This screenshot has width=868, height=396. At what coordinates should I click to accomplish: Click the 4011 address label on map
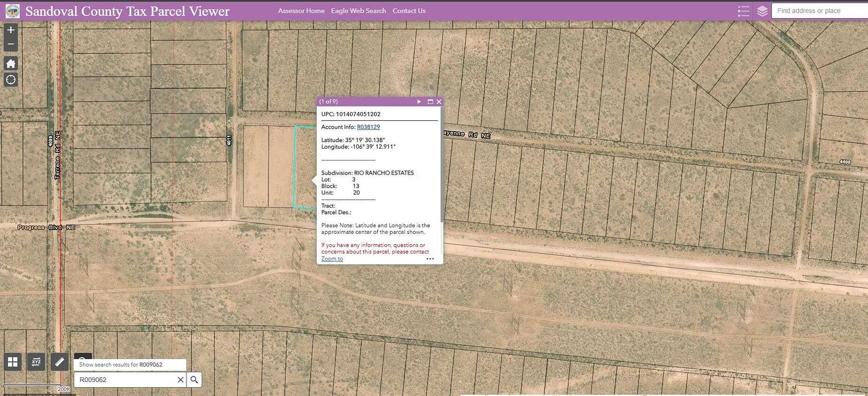pyautogui.click(x=229, y=140)
